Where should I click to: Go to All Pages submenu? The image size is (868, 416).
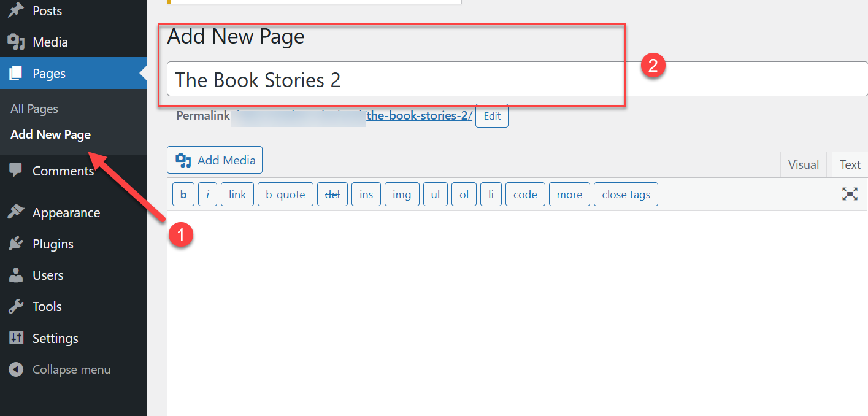pos(34,109)
